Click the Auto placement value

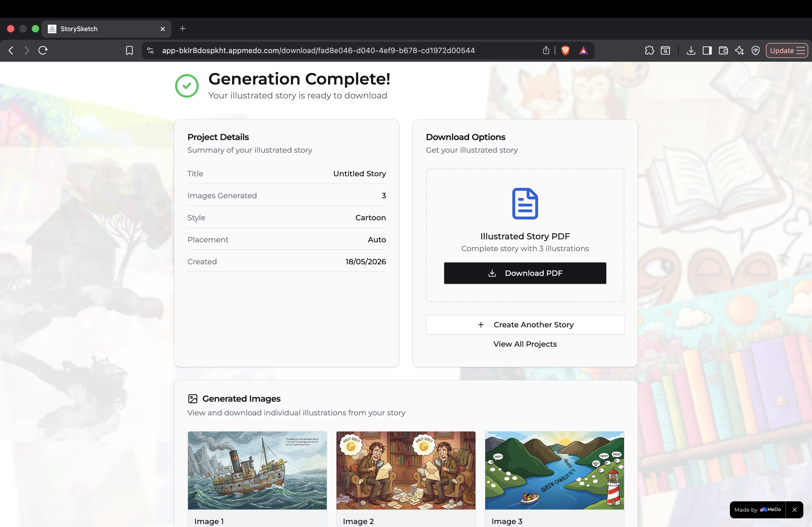[377, 240]
